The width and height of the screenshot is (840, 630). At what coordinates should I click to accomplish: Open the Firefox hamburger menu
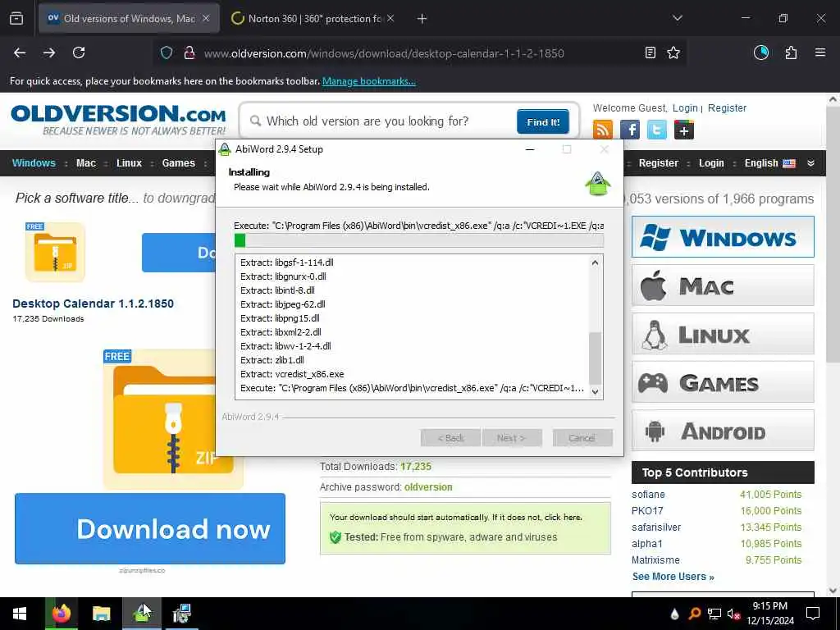point(819,52)
